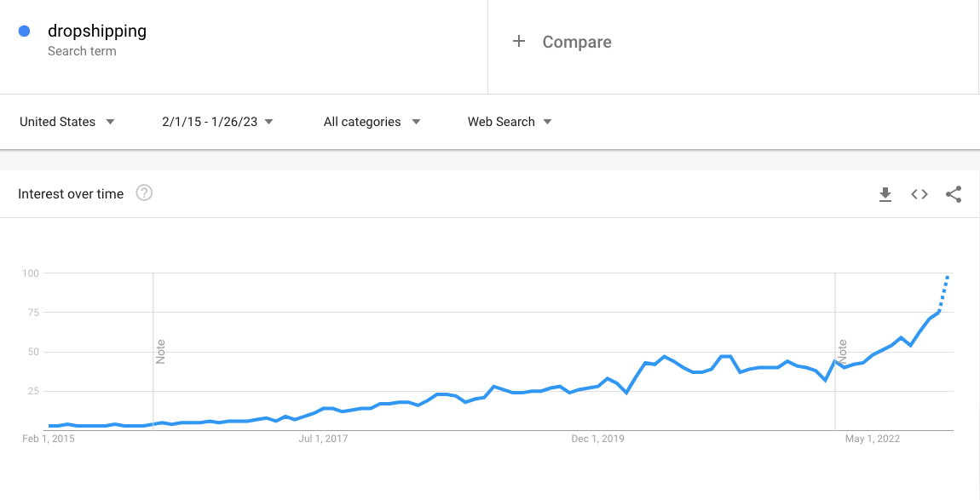This screenshot has width=980, height=500.
Task: Open the embed code icon
Action: click(x=919, y=194)
